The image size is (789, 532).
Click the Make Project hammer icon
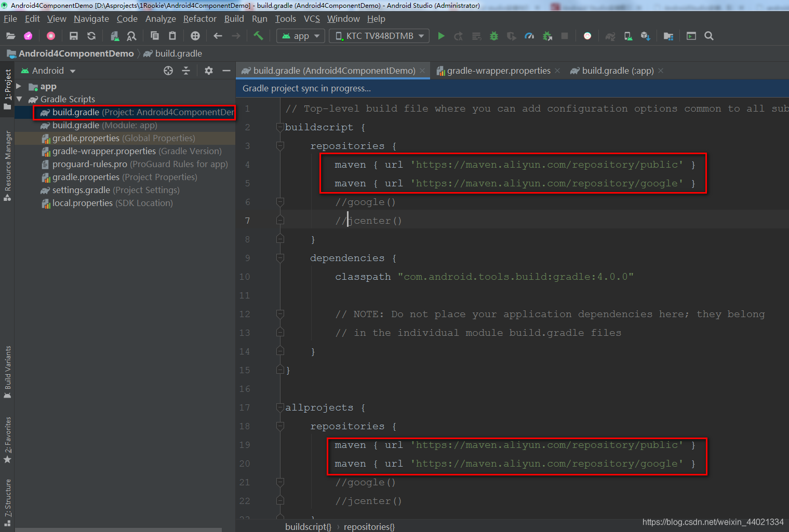point(258,36)
